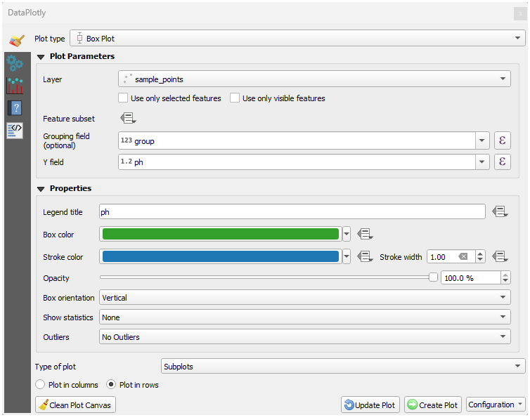Open the plot canvas chart icon in sidebar
Screen dimensions: 530x420
tap(15, 86)
